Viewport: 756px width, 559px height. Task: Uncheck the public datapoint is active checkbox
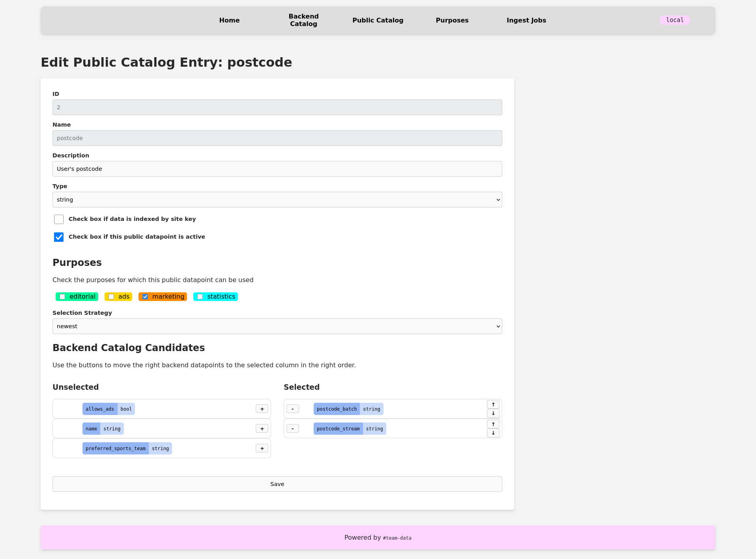pos(59,237)
